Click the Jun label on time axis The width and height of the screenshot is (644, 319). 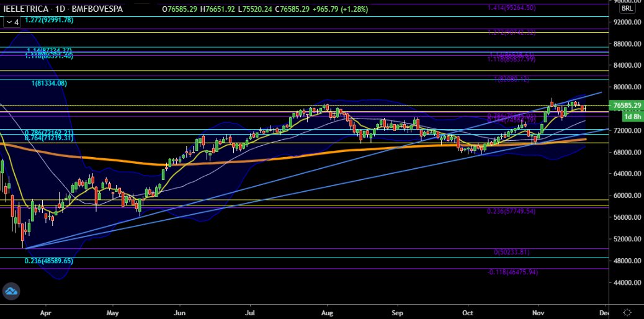coord(179,312)
